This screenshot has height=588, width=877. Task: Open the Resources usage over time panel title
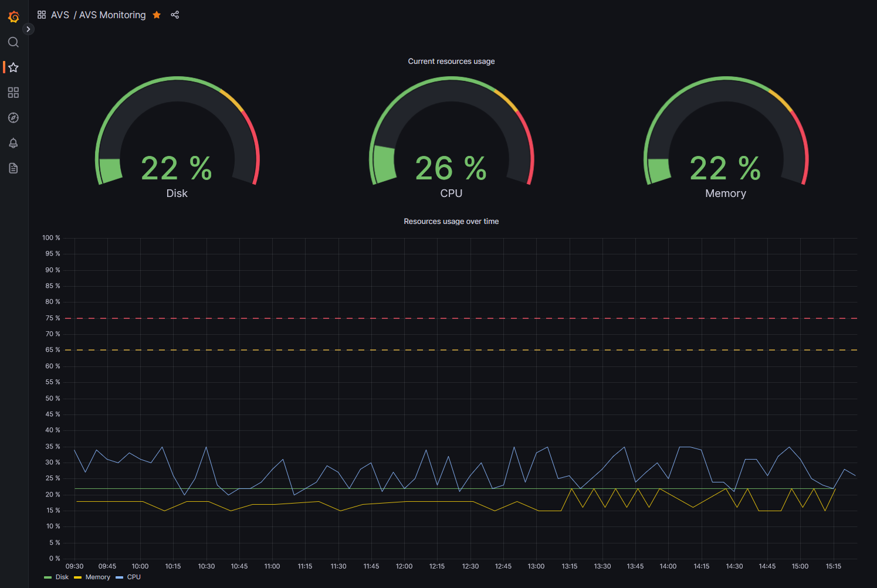pos(451,221)
